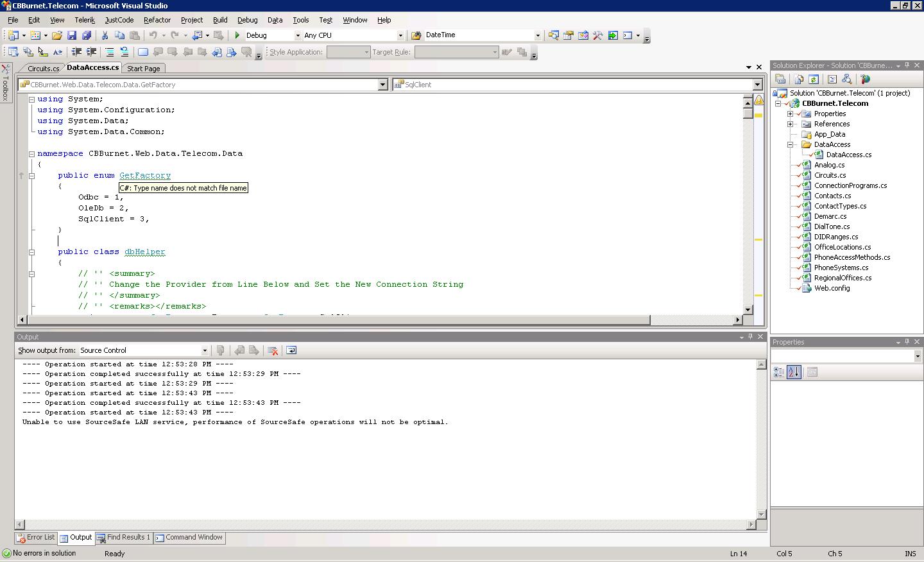Click the Start Page green arrow toolbar icon
This screenshot has height=562, width=924.
[613, 35]
